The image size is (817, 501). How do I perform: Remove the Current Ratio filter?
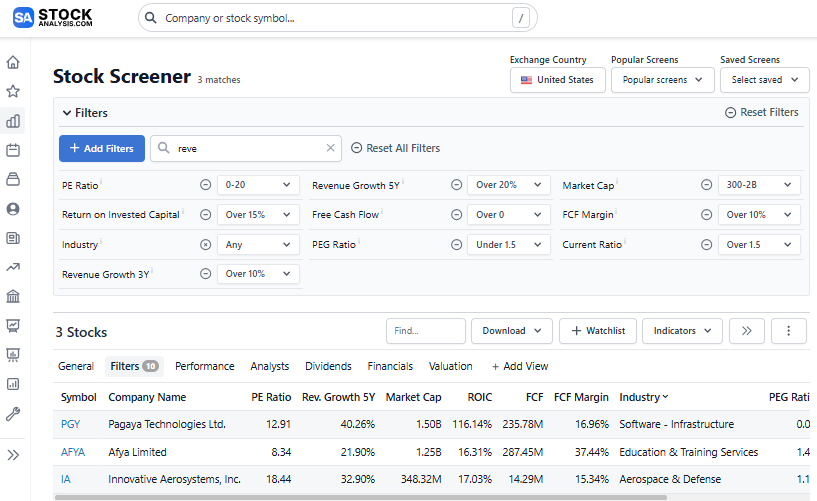pyautogui.click(x=707, y=245)
